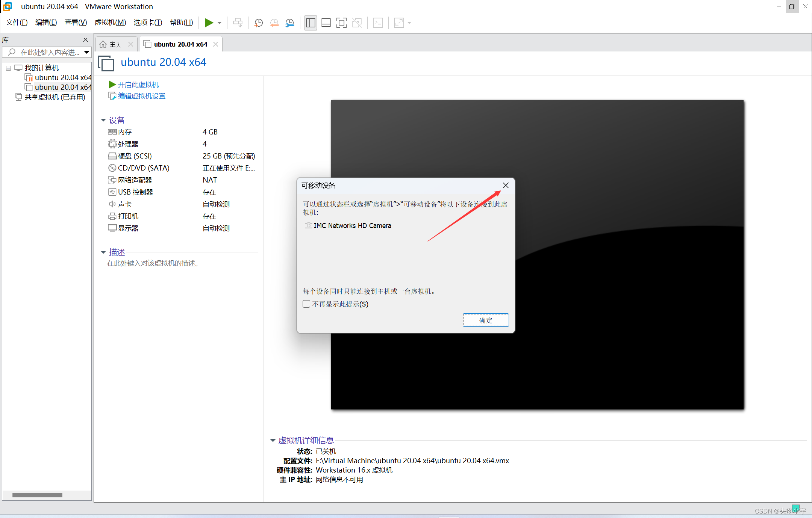Open the 查看(V) menu
Screen dimensions: 812x518
click(x=76, y=23)
